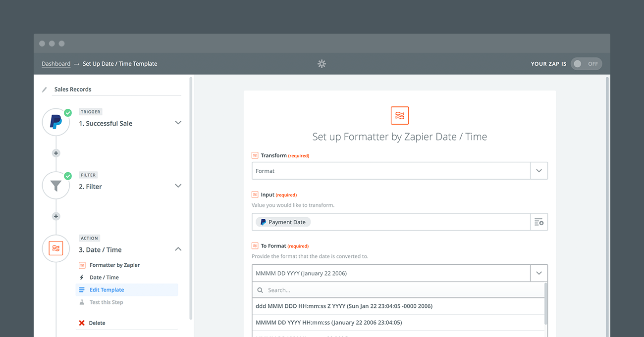Screen dimensions: 644x337
Task: Click the Formatter step icon for Date / Time
Action: 56,249
